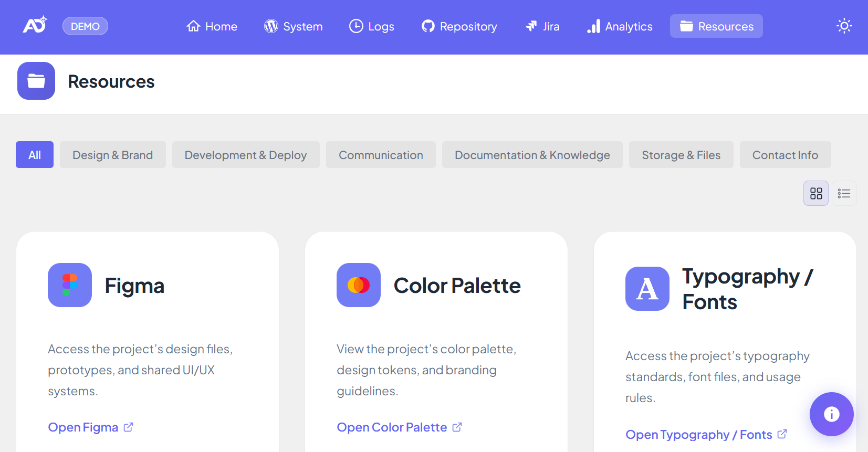Open Logs from the top navigation
Screen dimensions: 868x452
tap(372, 26)
